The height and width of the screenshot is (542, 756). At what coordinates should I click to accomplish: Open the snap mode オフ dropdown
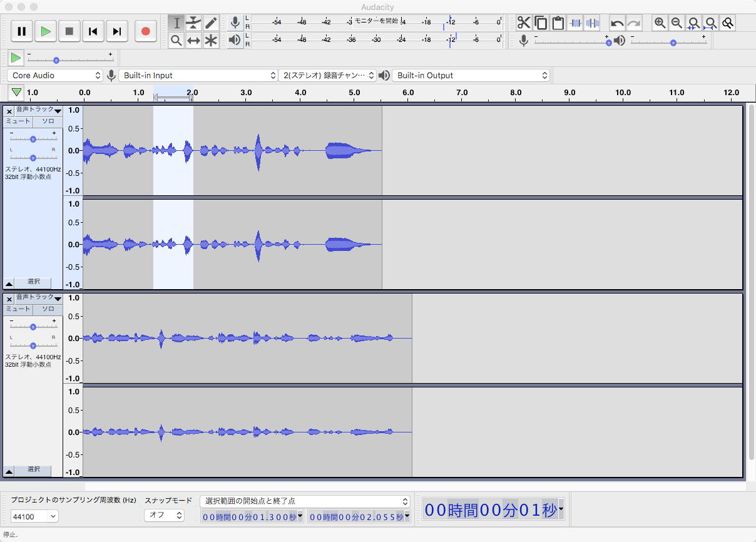pos(164,516)
